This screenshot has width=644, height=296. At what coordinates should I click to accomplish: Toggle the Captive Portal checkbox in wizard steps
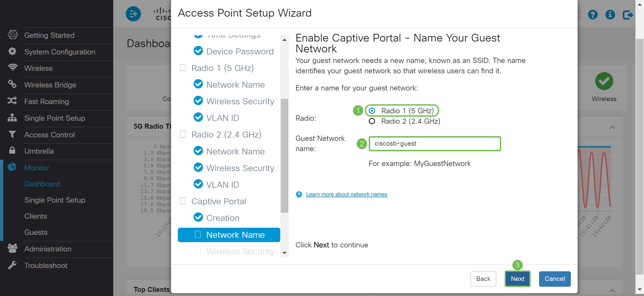(183, 201)
